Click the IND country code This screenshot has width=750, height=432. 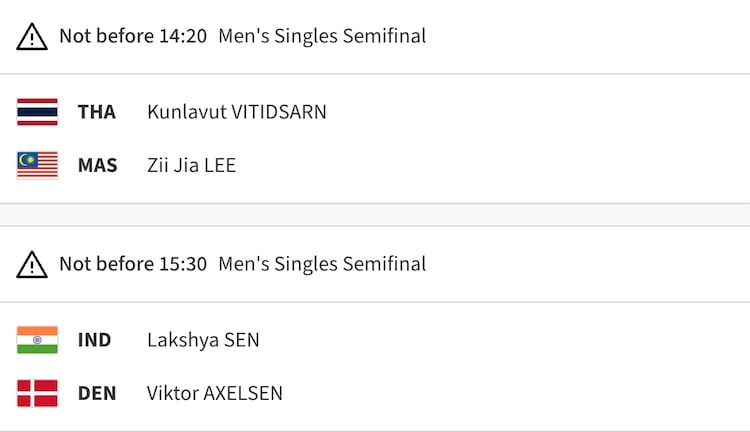pyautogui.click(x=95, y=340)
